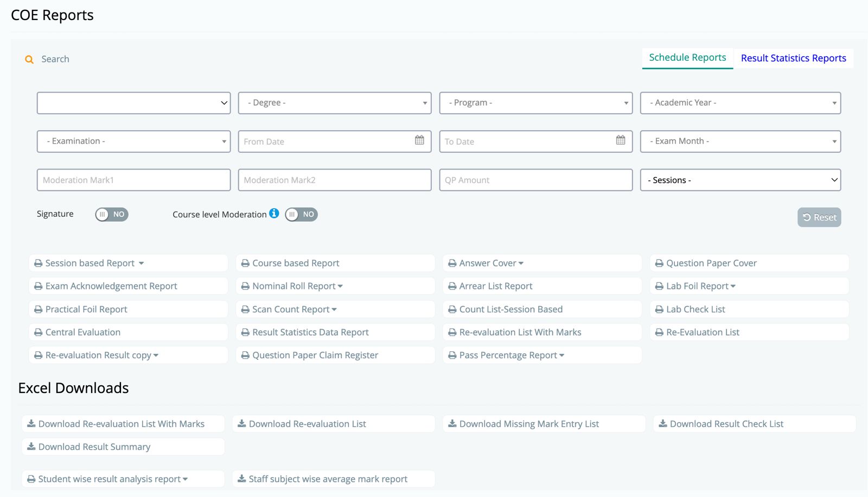This screenshot has height=497, width=868.
Task: Open the Degree dropdown
Action: (334, 102)
